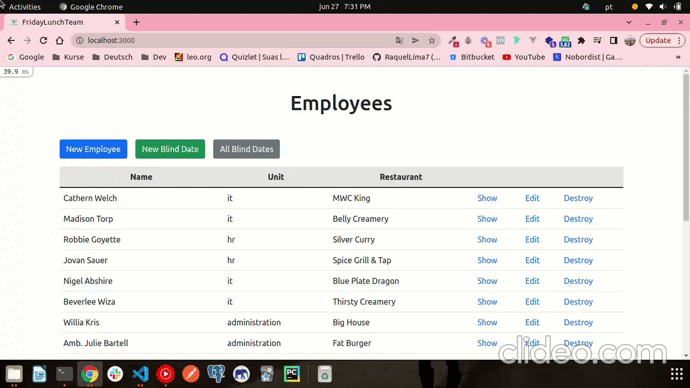
Task: Reload the localhost page
Action: coord(43,40)
